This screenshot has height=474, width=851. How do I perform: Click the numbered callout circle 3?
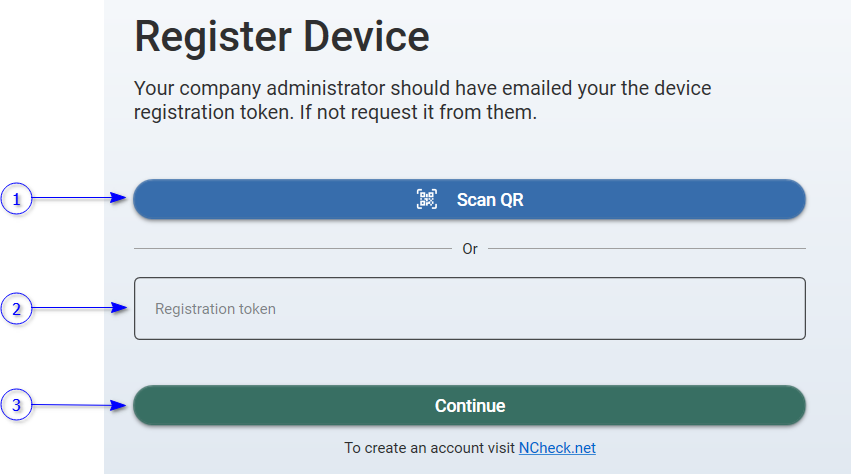[x=16, y=406]
